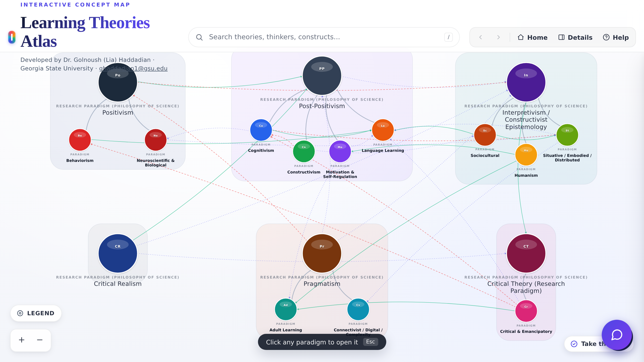644x362 pixels.
Task: Open the Positivism paradigm node
Action: 118,82
